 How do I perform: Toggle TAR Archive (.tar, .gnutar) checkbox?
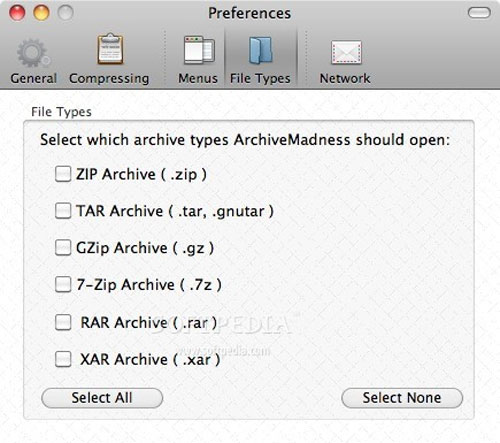click(x=63, y=211)
